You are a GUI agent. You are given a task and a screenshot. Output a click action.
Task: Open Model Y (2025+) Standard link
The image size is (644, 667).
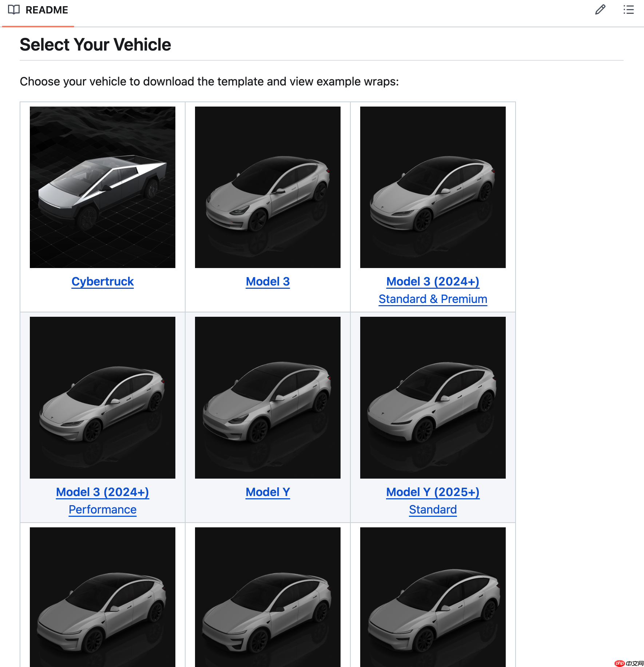[433, 501]
